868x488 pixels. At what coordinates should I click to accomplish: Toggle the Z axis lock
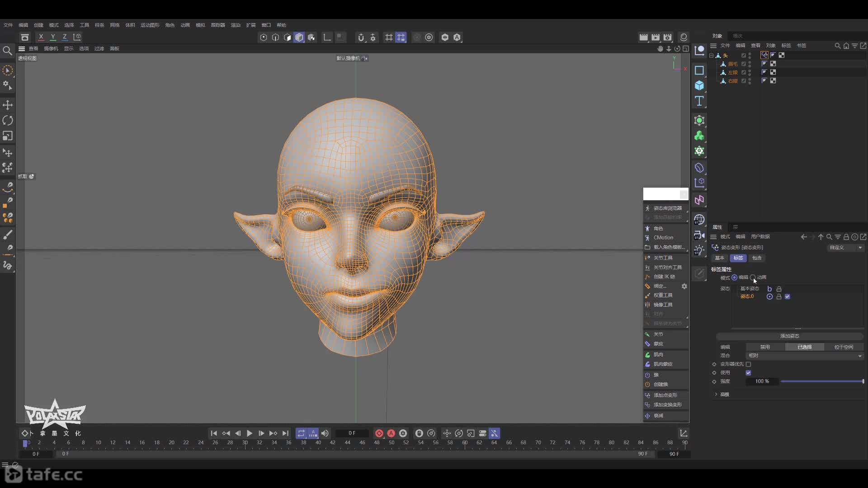click(x=65, y=37)
